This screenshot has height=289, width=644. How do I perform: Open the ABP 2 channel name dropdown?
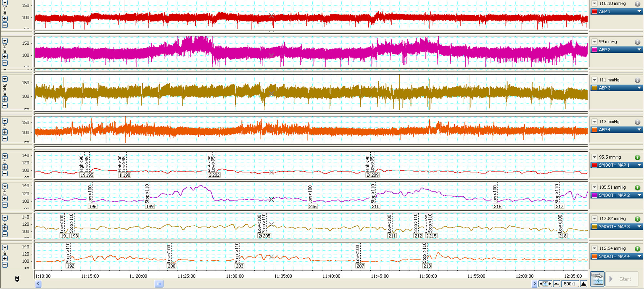pyautogui.click(x=639, y=50)
